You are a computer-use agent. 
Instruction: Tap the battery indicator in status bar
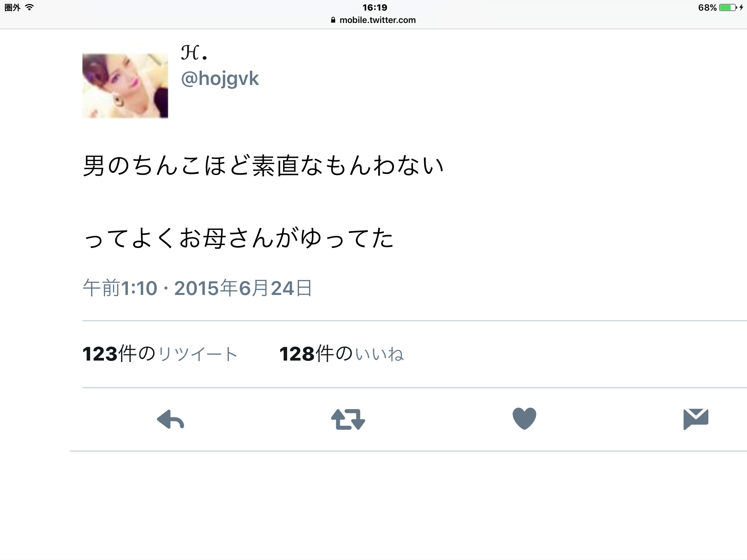pos(728,8)
